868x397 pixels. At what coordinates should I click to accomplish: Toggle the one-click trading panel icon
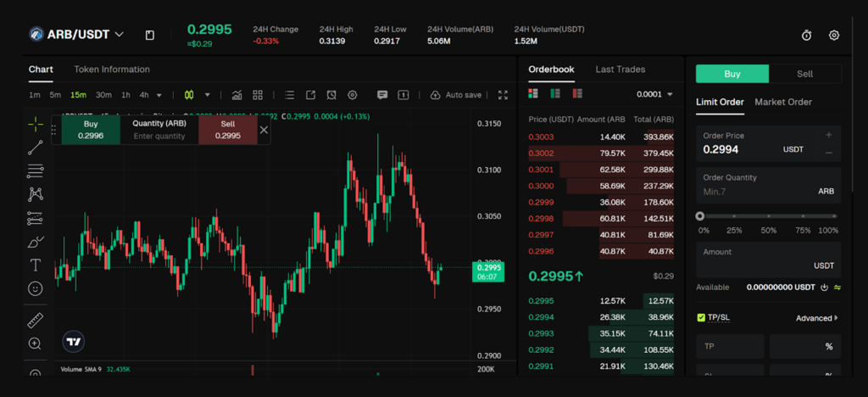click(403, 95)
